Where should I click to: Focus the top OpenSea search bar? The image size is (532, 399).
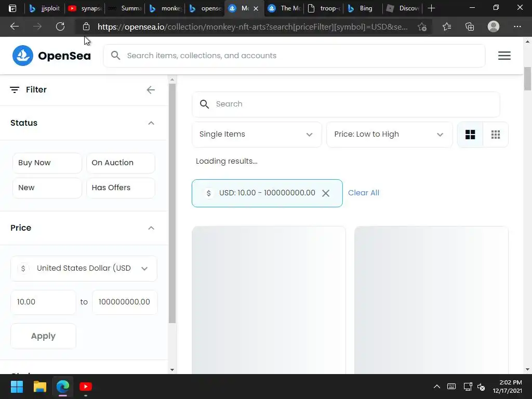294,56
